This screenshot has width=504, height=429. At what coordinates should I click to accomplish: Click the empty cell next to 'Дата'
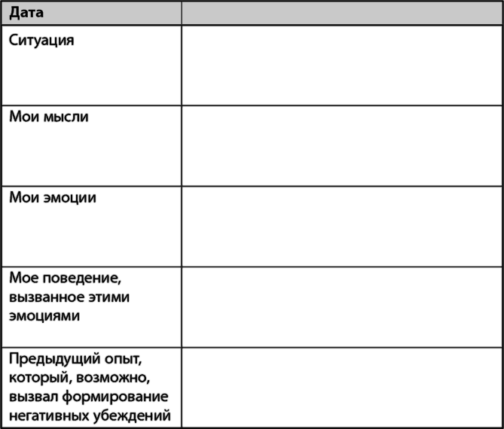point(342,13)
